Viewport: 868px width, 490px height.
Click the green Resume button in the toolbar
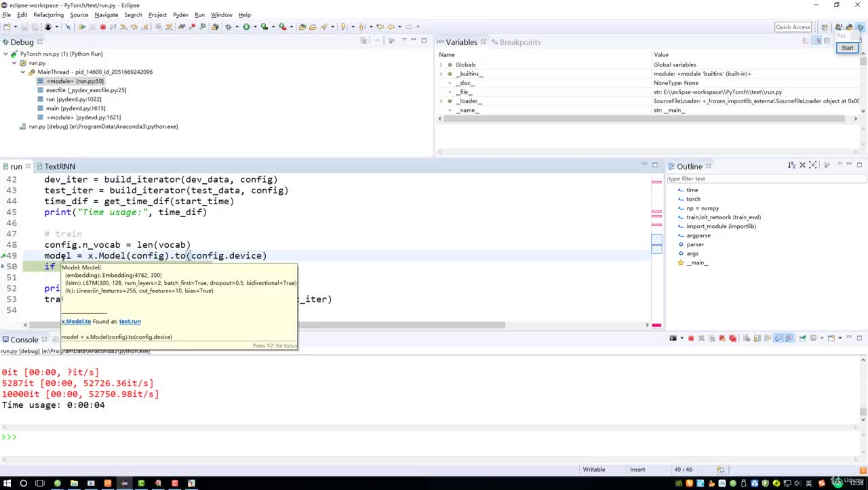[81, 26]
